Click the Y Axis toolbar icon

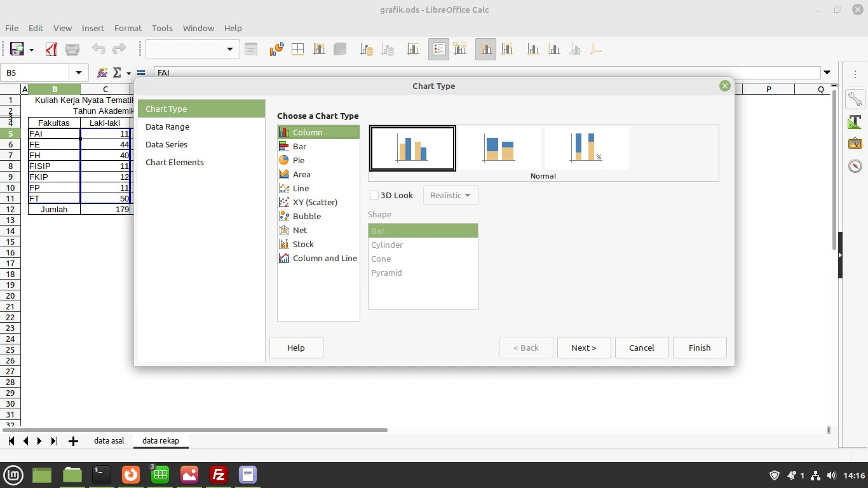pyautogui.click(x=554, y=49)
